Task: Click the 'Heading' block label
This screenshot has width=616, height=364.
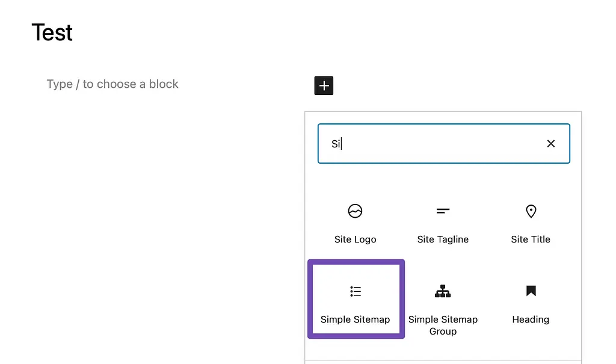Action: [x=531, y=319]
